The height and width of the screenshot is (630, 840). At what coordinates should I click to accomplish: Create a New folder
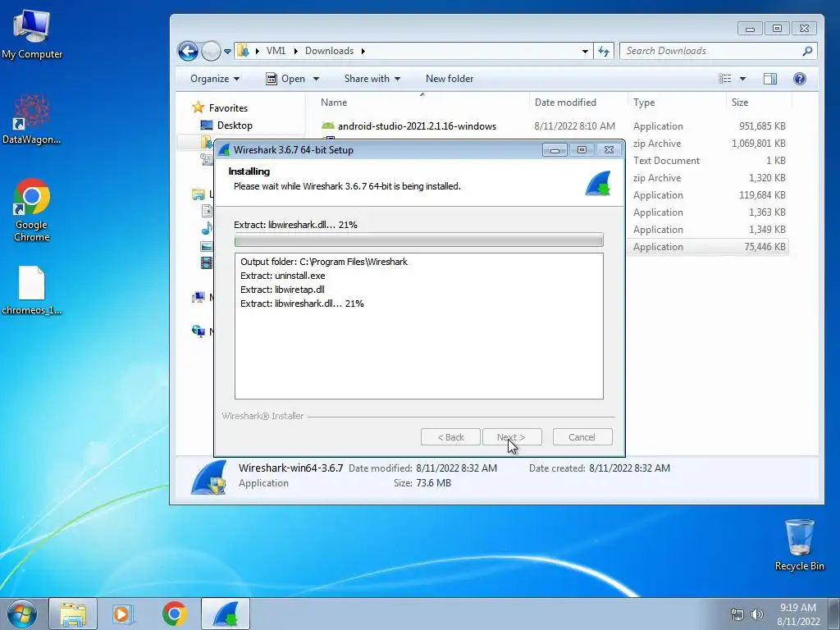[x=450, y=79]
